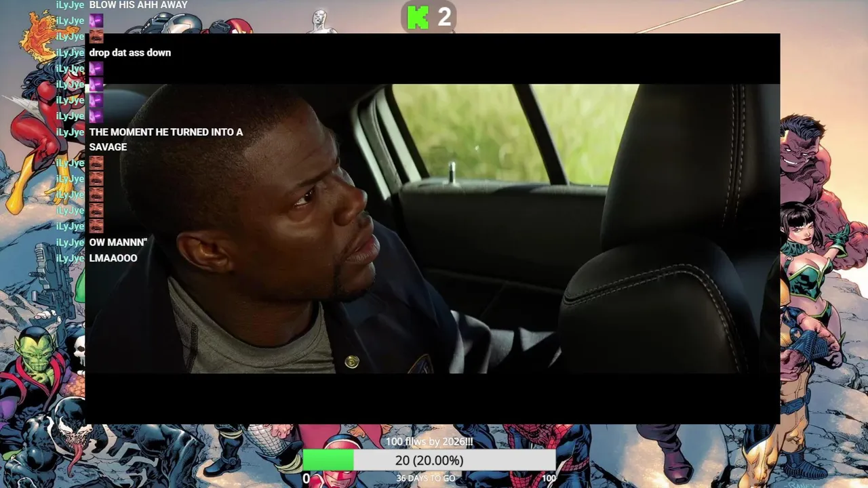Screen dimensions: 868x488
Task: Select chat message "drop dat ass down"
Action: pyautogui.click(x=130, y=53)
